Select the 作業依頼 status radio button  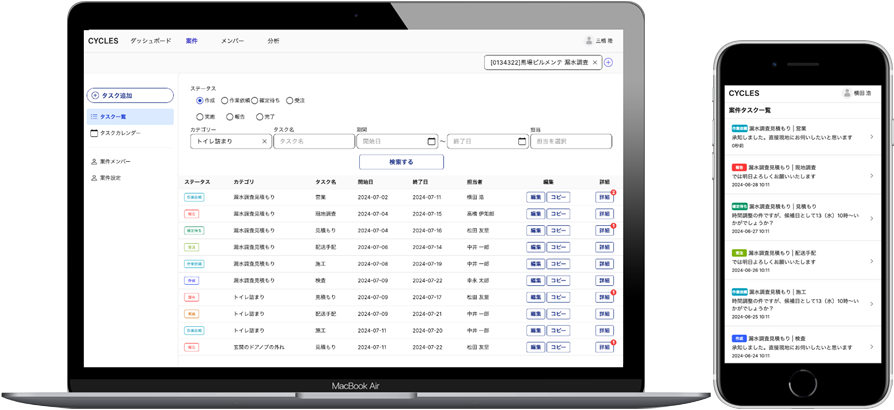225,100
